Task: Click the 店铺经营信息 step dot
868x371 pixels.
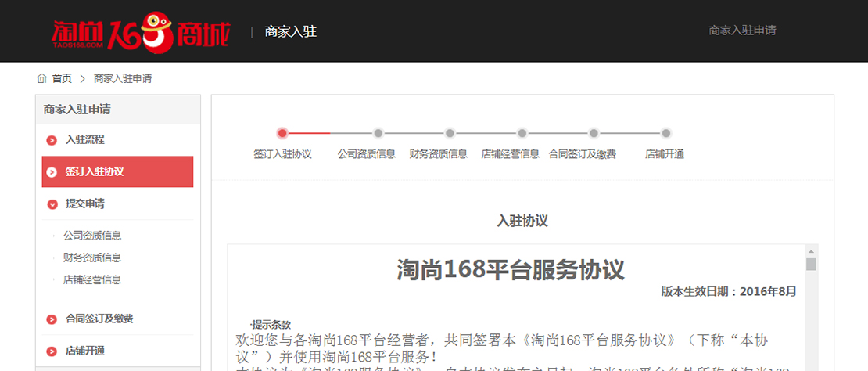Action: tap(522, 133)
